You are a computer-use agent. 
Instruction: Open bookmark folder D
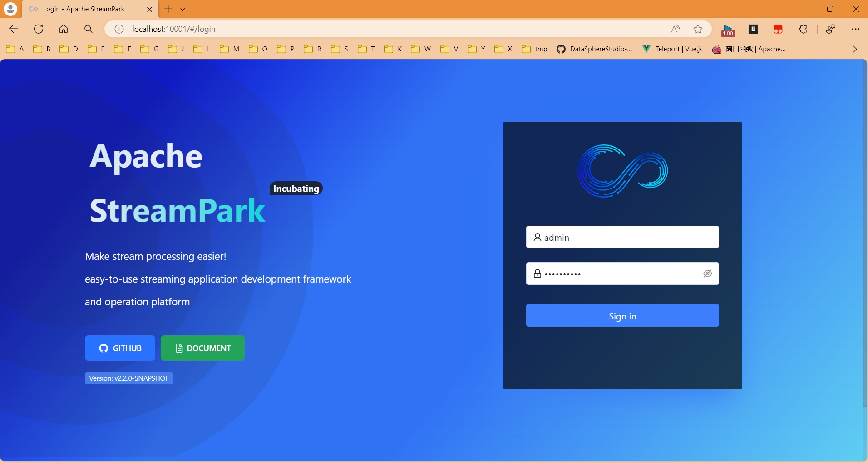(69, 49)
